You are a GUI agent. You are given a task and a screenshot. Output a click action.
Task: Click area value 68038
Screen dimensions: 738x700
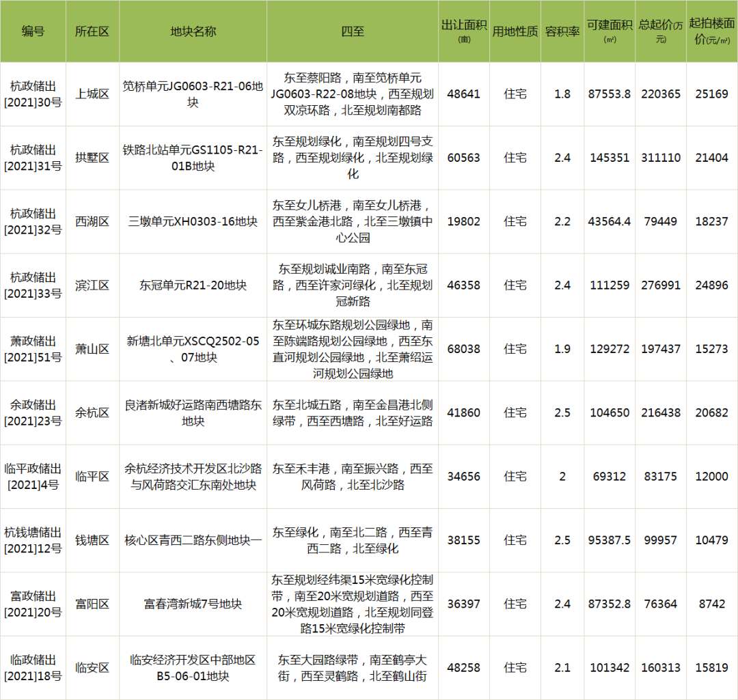tap(464, 349)
